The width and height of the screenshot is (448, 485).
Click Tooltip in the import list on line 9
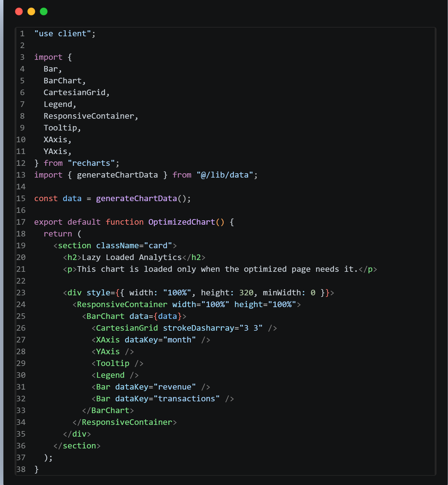point(60,128)
